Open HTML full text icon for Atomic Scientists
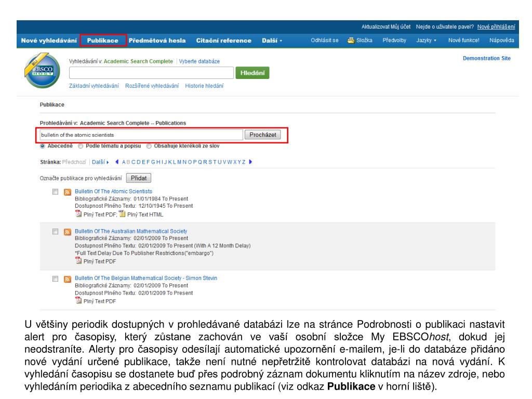Viewport: 532px width, 399px height. click(122, 214)
